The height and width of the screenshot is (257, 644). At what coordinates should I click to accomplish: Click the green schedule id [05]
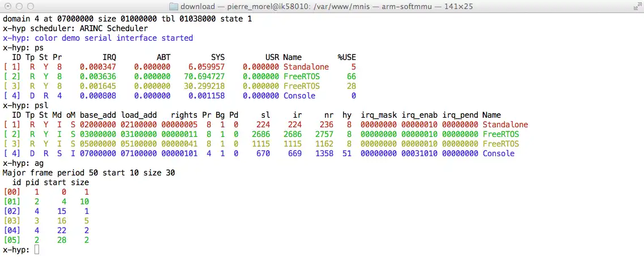(x=11, y=240)
